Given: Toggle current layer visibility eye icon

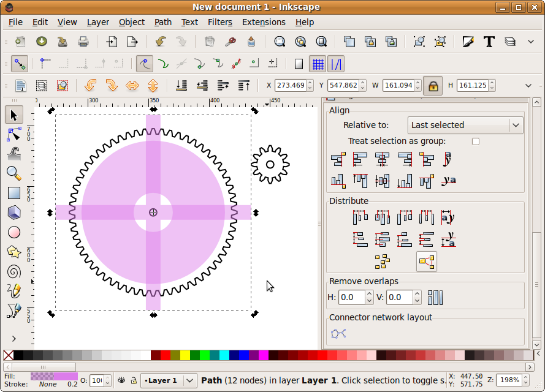Looking at the screenshot, I should tap(121, 380).
